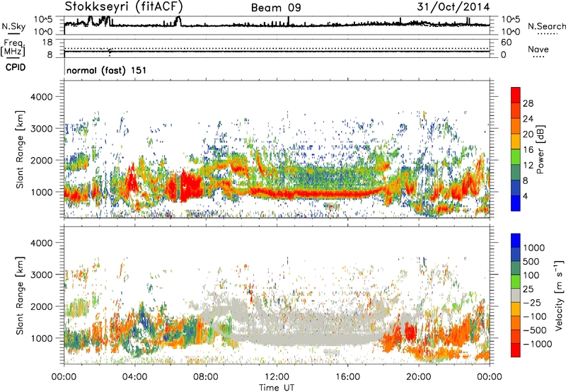Click the 31/Oct/2014 date label
Viewport: 566px width, 392px height.
point(454,7)
